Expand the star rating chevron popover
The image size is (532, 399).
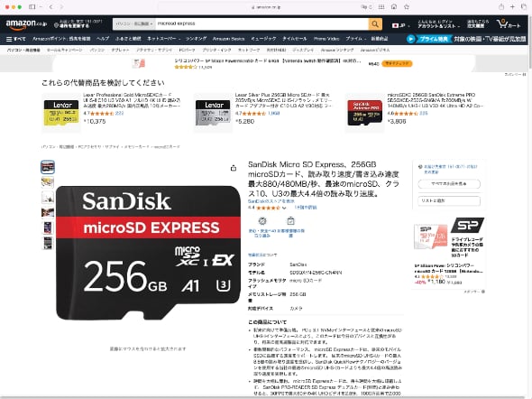[284, 208]
